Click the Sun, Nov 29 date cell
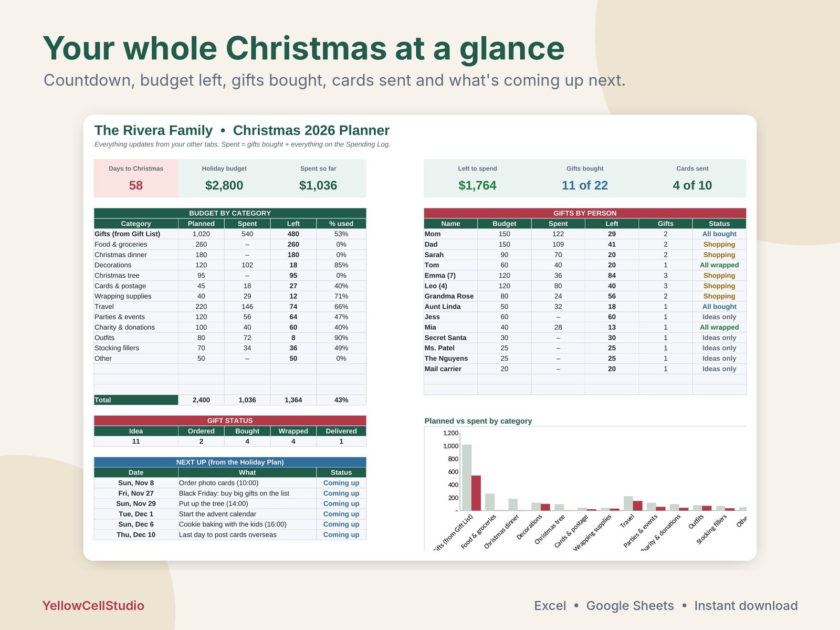Screen dimensions: 840x630 [136, 503]
